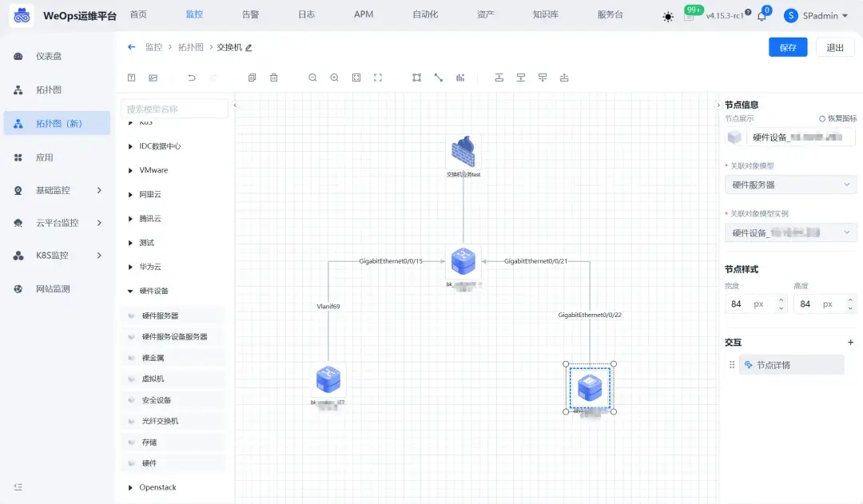Undo the last canvas change

click(192, 77)
